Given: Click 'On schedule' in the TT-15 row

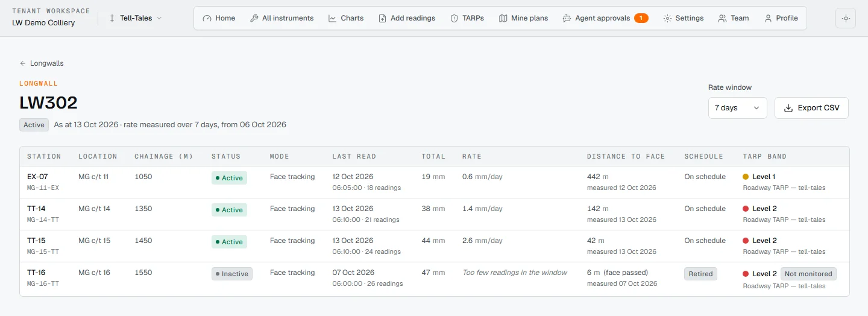Looking at the screenshot, I should (705, 241).
